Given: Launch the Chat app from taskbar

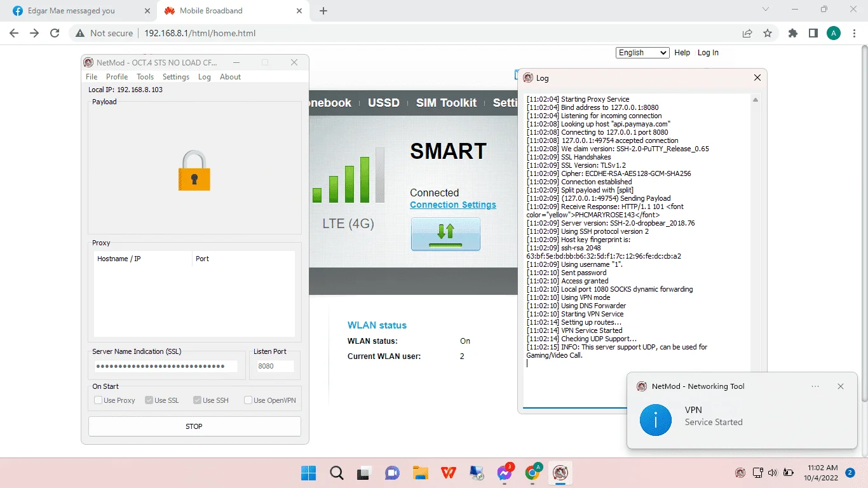Looking at the screenshot, I should click(x=392, y=473).
